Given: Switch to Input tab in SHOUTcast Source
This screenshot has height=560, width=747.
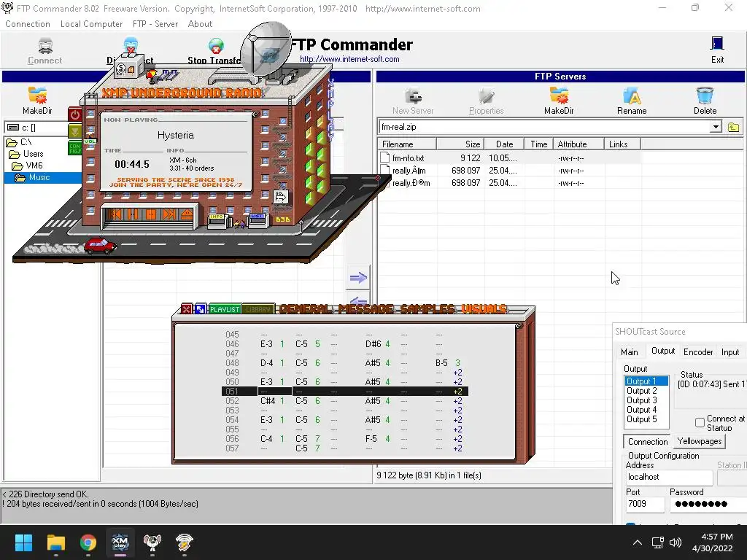Looking at the screenshot, I should click(x=729, y=352).
